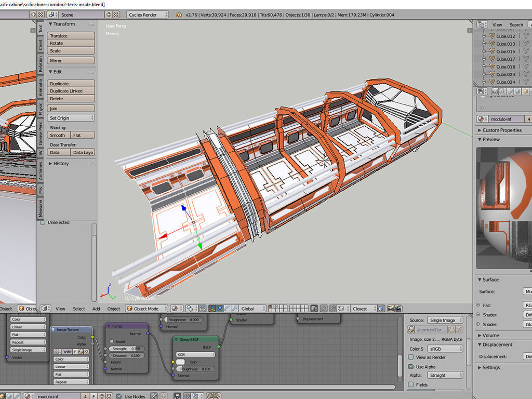Switch to Object properties cube tab icon
The width and height of the screenshot is (532, 399).
[x=525, y=91]
